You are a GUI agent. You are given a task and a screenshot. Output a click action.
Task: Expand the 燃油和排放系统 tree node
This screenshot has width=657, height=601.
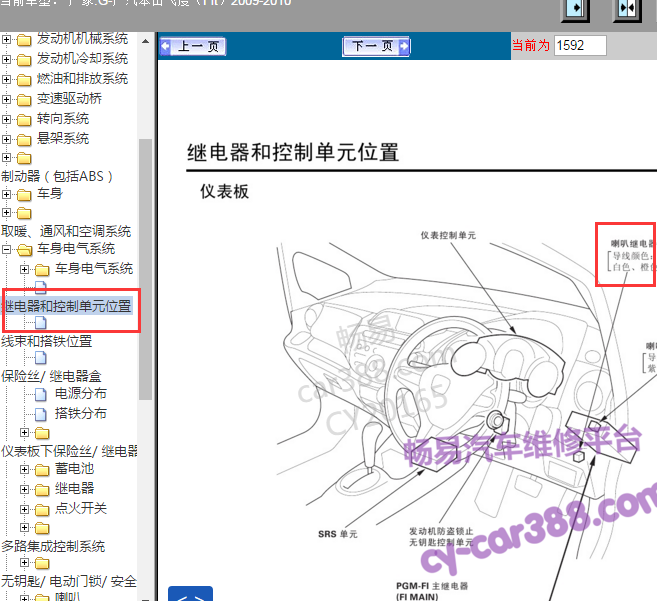pos(6,79)
